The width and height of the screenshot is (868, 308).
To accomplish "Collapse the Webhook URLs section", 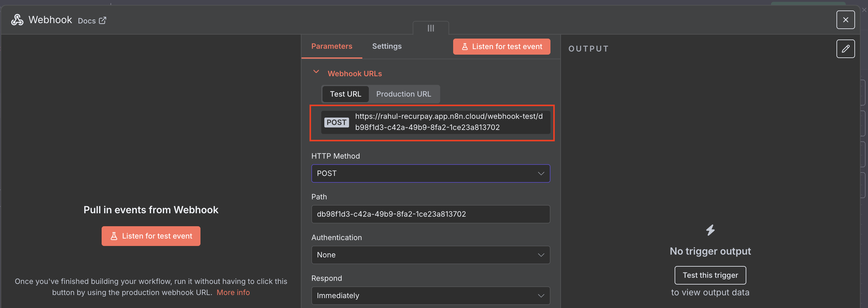I will 316,71.
